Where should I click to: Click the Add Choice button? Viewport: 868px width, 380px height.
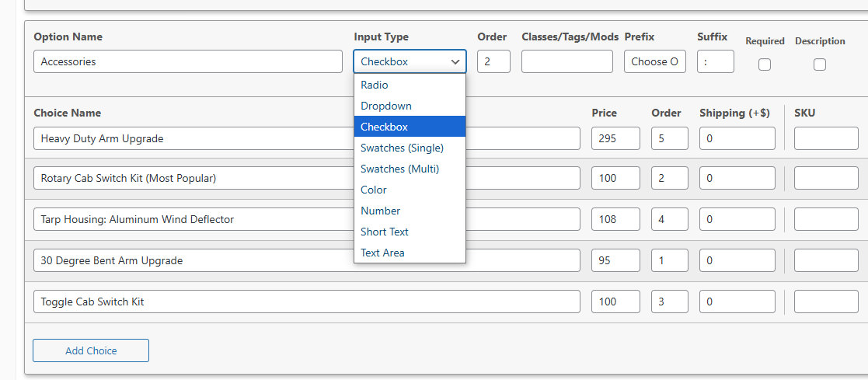tap(91, 350)
